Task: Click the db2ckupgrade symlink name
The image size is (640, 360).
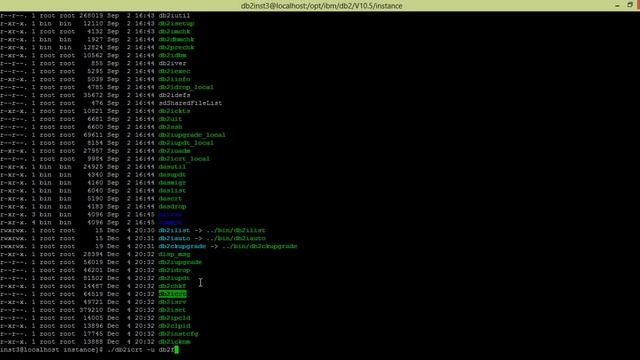Action: 182,247
